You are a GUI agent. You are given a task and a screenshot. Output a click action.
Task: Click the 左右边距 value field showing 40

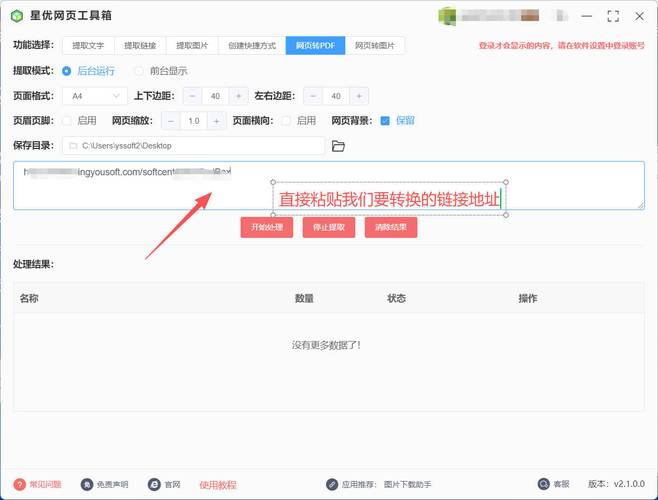pyautogui.click(x=336, y=96)
